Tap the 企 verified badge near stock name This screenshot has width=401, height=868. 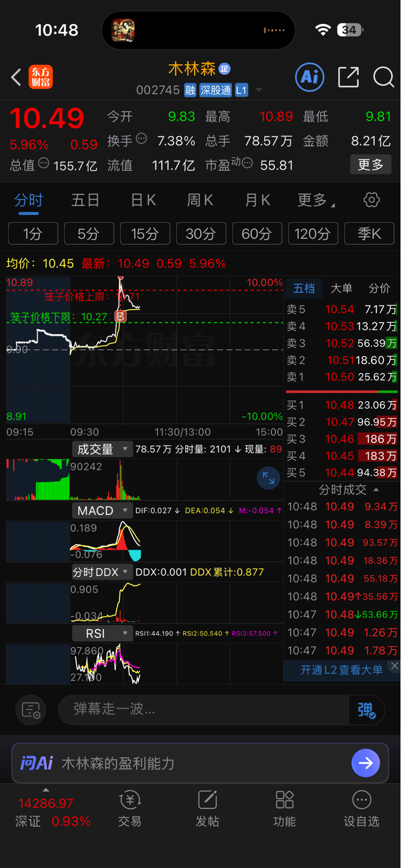(225, 69)
